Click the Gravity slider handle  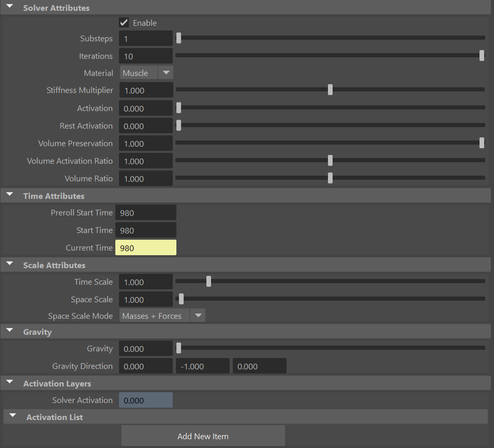pos(179,348)
